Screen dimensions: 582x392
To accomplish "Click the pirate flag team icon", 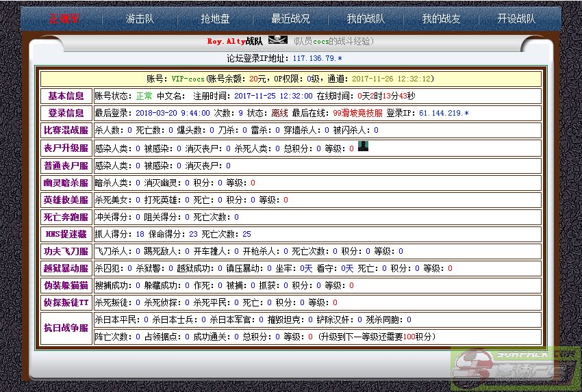I will [x=279, y=41].
